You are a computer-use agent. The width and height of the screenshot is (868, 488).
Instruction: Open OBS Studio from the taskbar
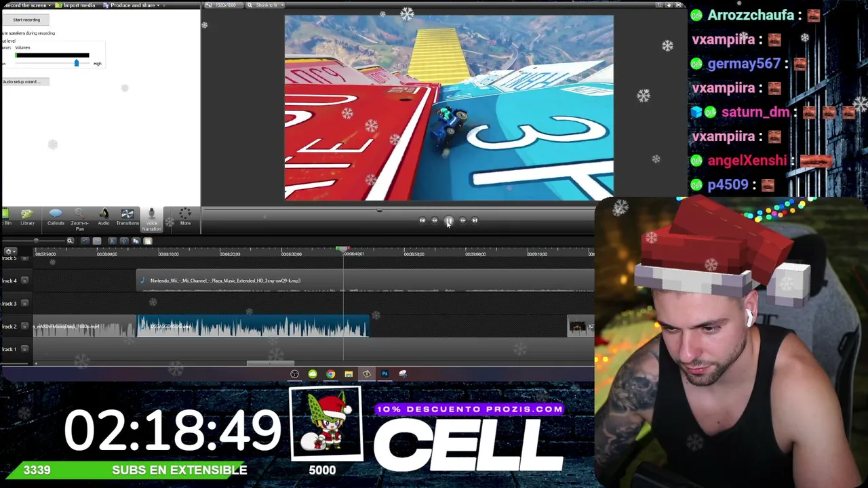click(x=294, y=374)
